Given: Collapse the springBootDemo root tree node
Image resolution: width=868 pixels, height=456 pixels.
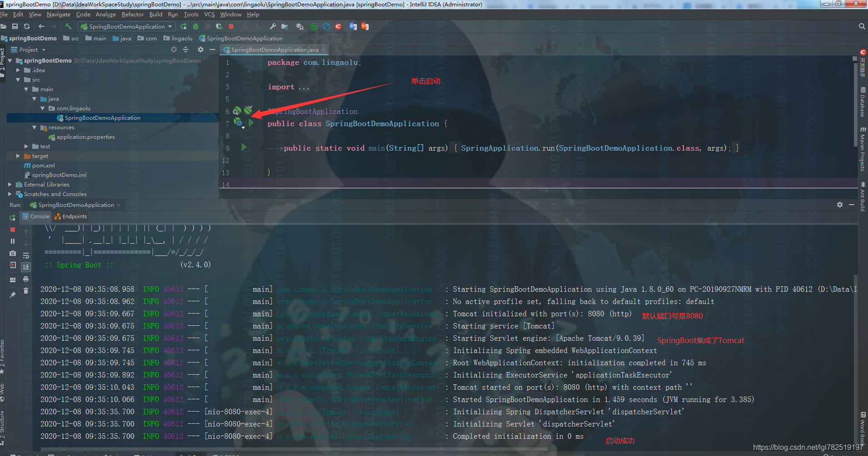Looking at the screenshot, I should 10,60.
